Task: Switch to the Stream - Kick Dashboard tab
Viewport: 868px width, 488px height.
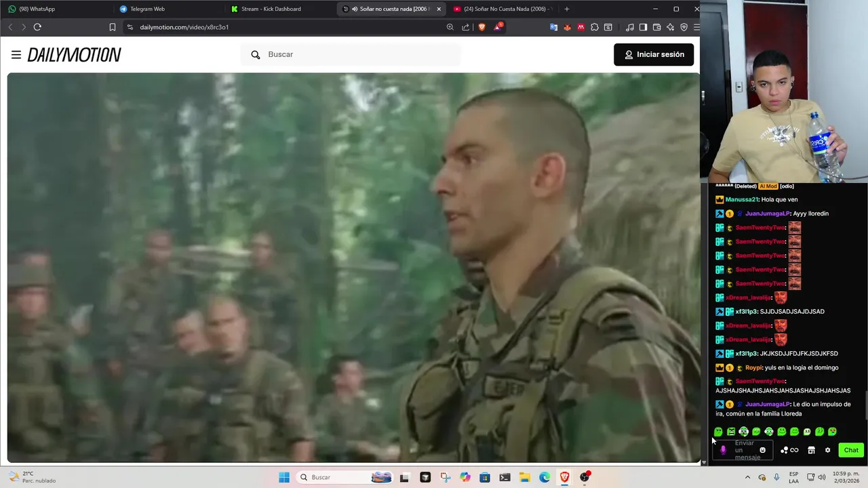Action: pyautogui.click(x=278, y=9)
